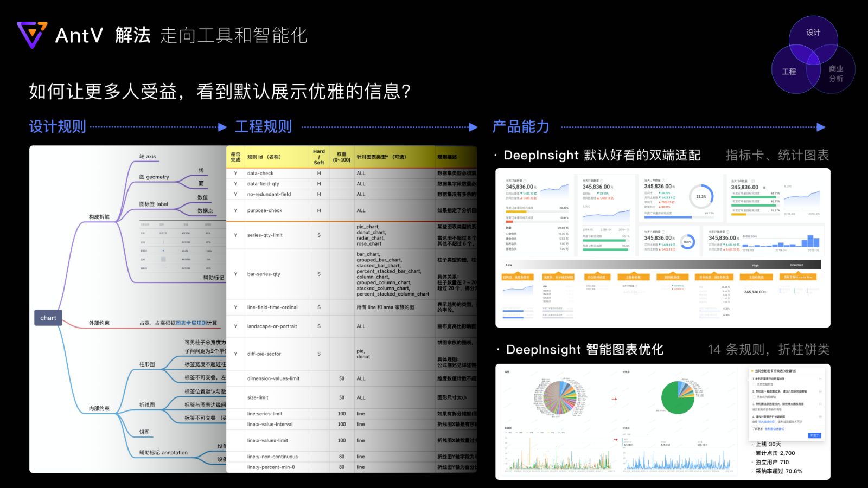Tick the checkbox under suggestion 2
Viewport: 868px width, 488px height.
tap(754, 397)
